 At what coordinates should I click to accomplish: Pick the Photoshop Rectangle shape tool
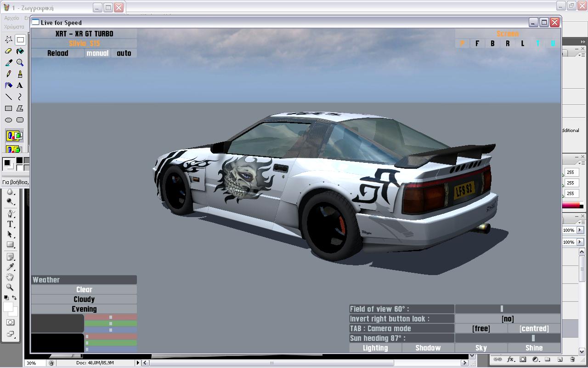(x=10, y=245)
